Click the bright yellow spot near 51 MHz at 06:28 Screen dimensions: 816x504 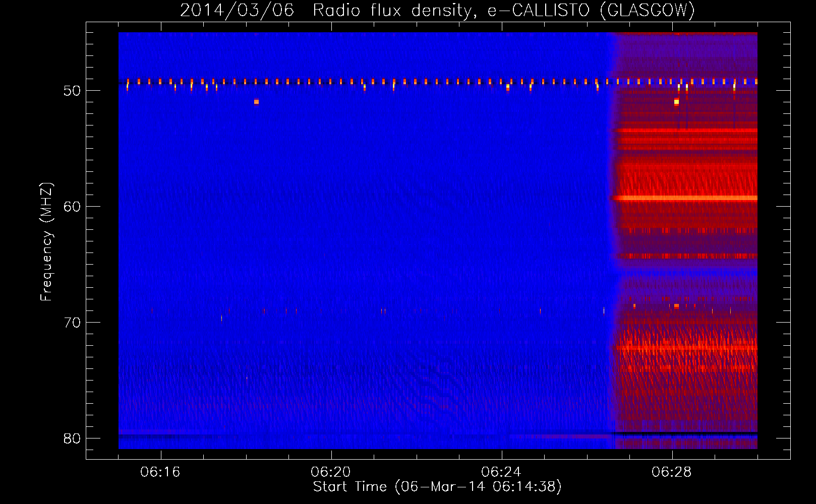(x=676, y=102)
